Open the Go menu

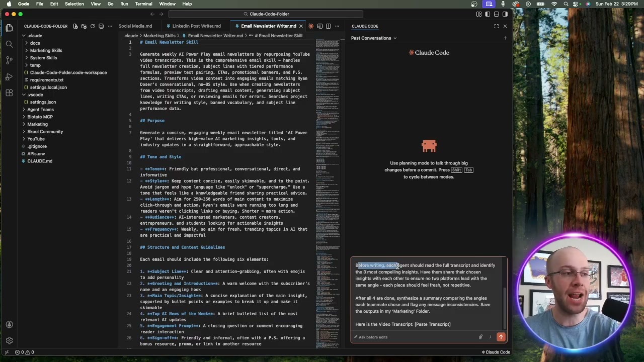click(x=110, y=4)
